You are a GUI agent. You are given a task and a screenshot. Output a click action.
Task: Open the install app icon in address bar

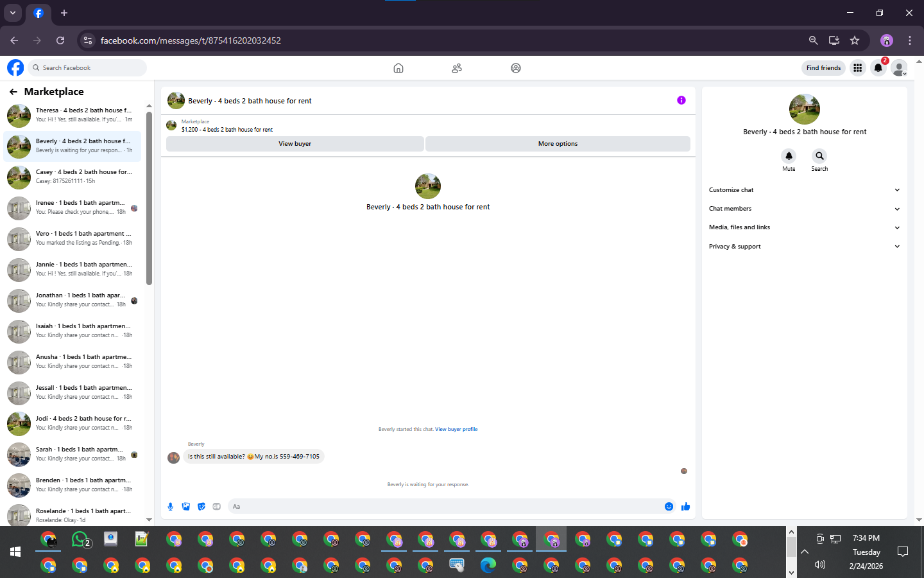click(x=834, y=40)
